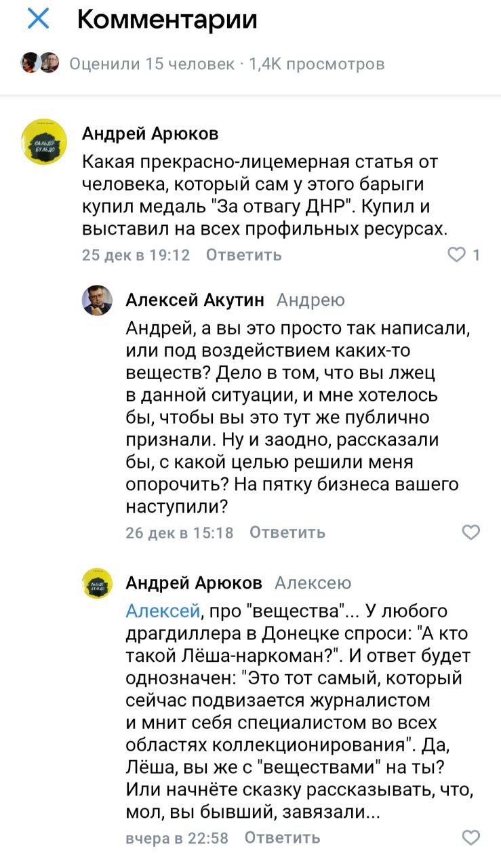Tap the "25 дек в 19:12" timestamp

(x=136, y=255)
